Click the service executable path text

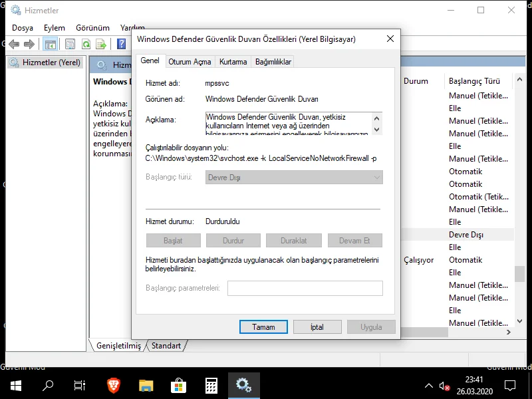tap(261, 158)
